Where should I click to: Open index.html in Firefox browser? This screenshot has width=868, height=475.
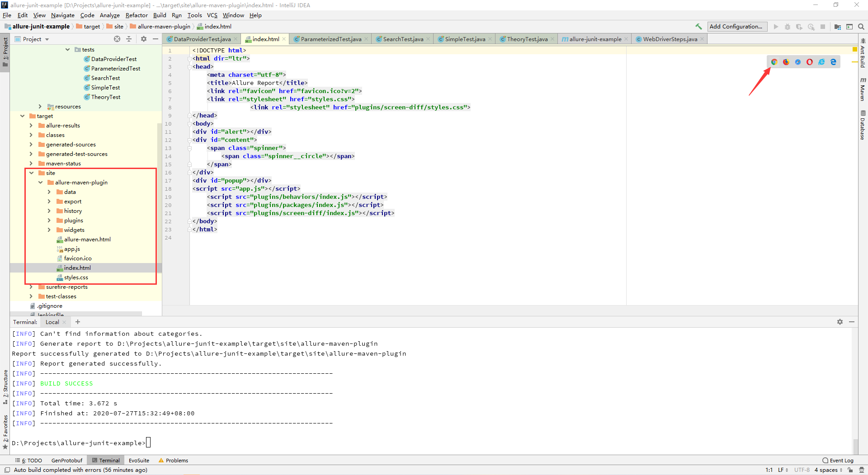786,62
